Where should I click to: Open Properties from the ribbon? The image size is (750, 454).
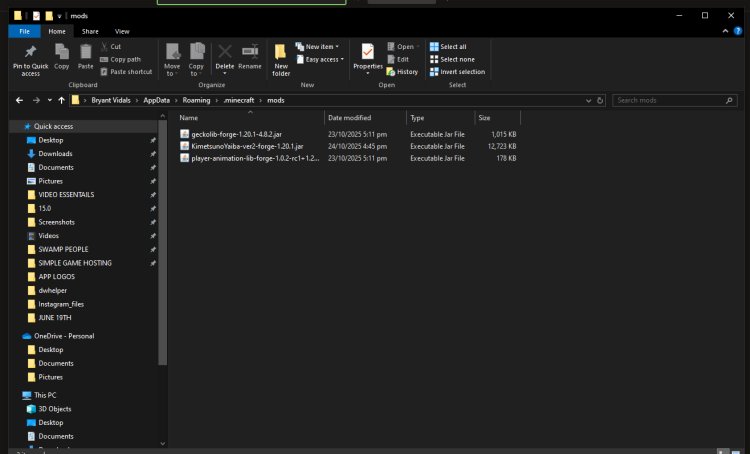(x=368, y=55)
